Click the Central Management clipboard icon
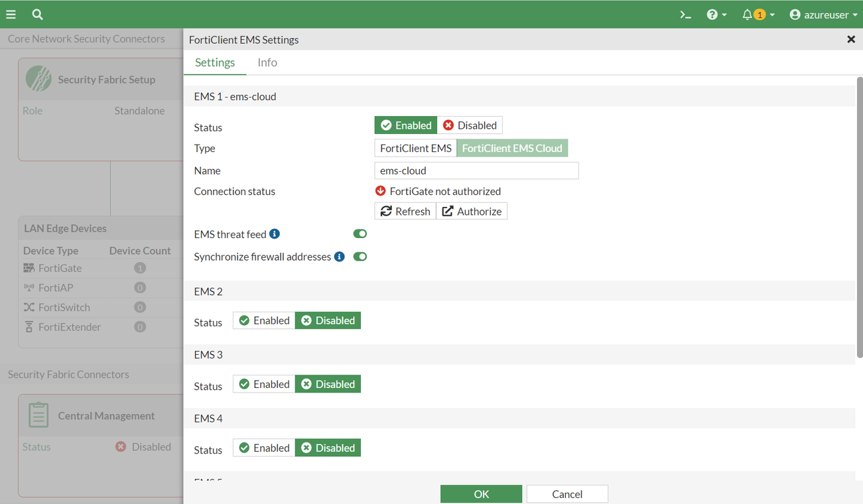This screenshot has width=863, height=504. point(38,415)
